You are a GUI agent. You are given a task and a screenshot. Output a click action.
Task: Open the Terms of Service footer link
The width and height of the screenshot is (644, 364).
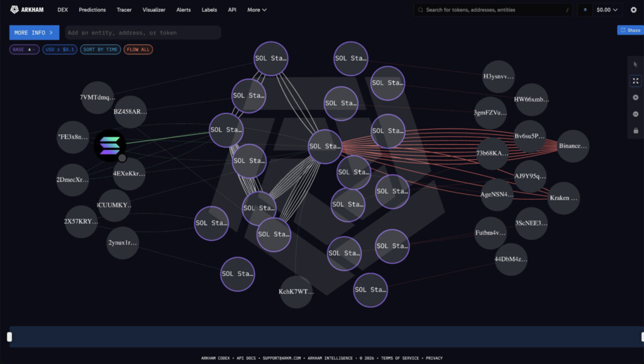399,358
